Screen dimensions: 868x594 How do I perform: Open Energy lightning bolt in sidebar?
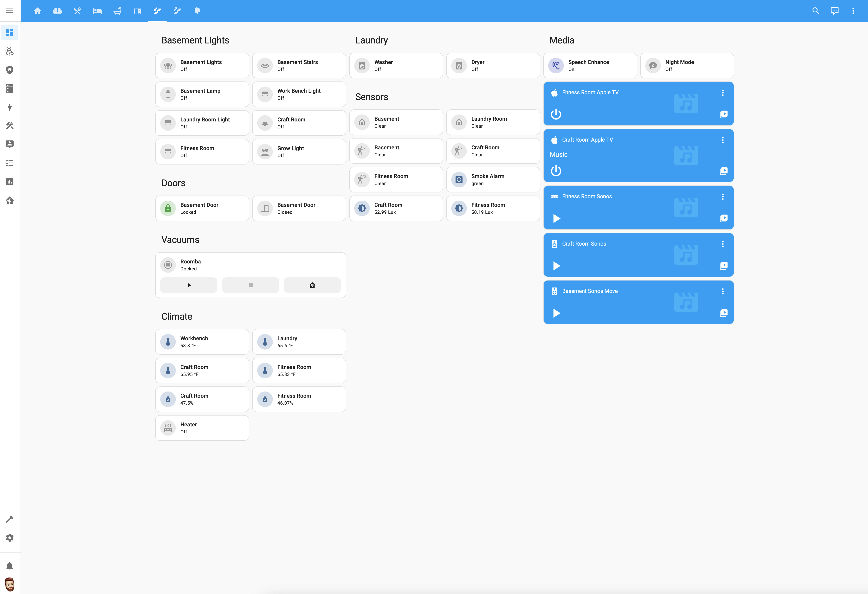point(10,107)
